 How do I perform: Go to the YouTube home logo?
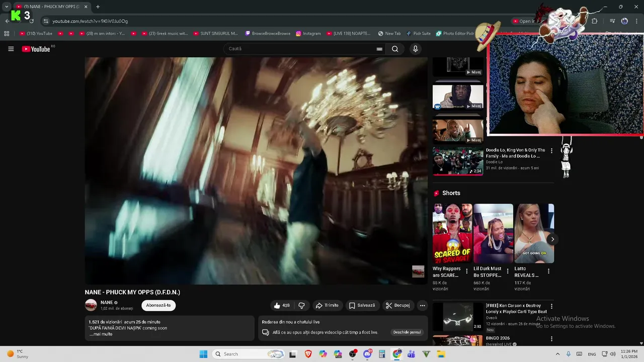pos(36,49)
